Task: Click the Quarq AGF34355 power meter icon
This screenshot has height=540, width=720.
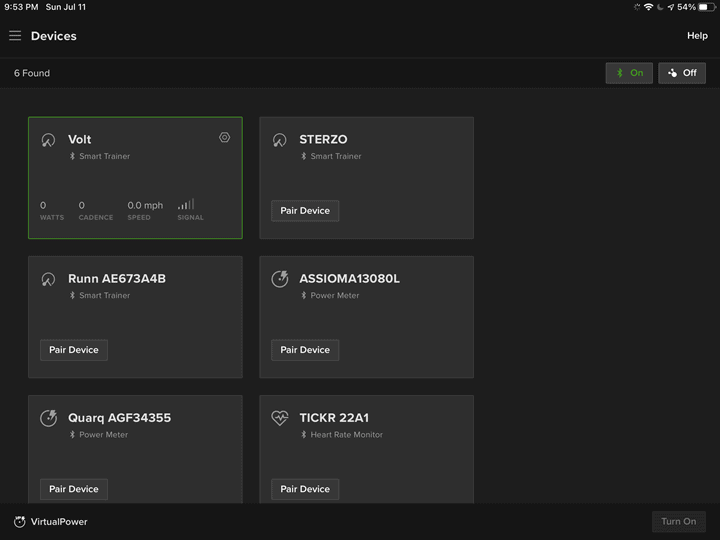Action: pyautogui.click(x=48, y=418)
